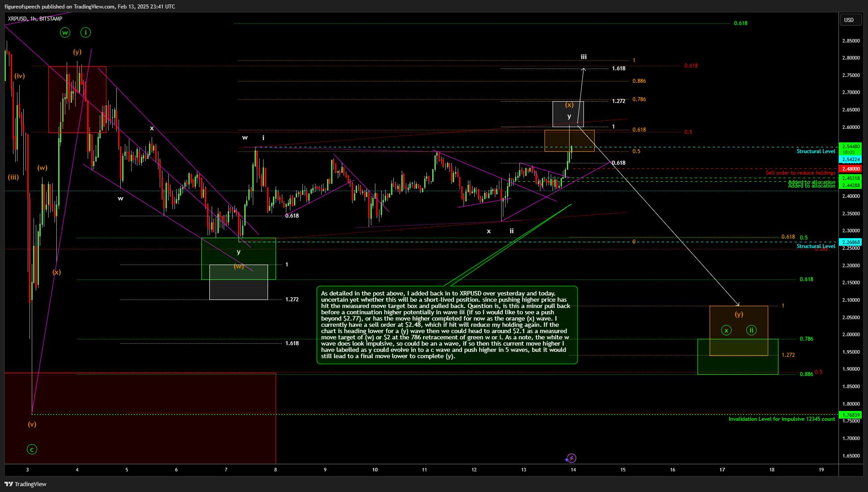
Task: Click the circled green 'w' wave label
Action: coord(65,32)
